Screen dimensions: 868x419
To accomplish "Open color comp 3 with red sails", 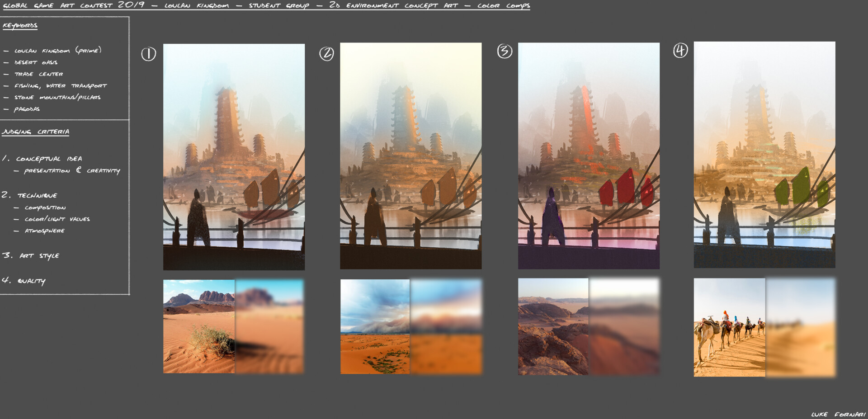I will (x=589, y=156).
